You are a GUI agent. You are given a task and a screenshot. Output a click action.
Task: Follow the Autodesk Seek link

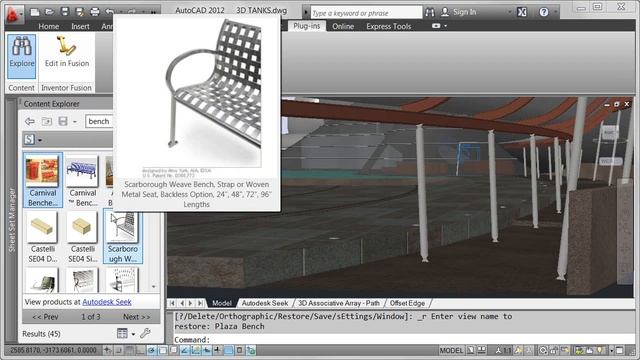tap(107, 302)
